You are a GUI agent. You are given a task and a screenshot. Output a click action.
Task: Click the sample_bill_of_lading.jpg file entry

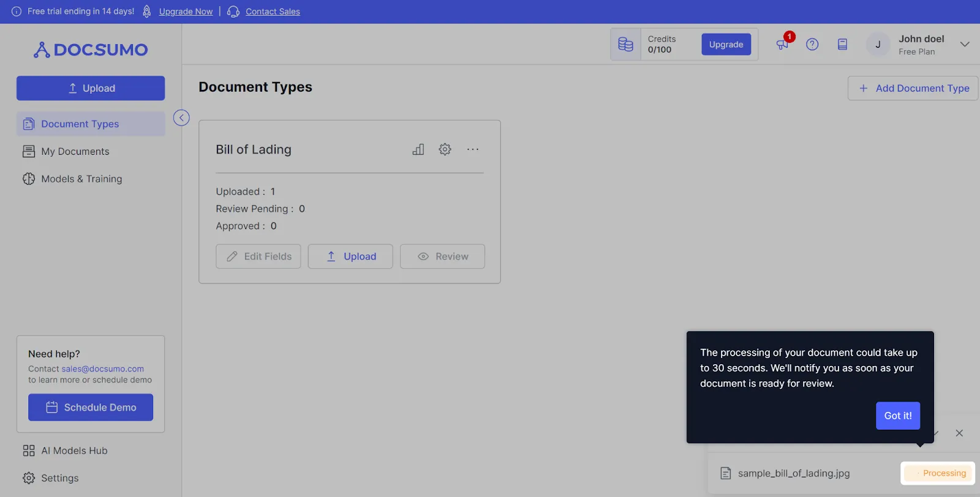click(794, 473)
